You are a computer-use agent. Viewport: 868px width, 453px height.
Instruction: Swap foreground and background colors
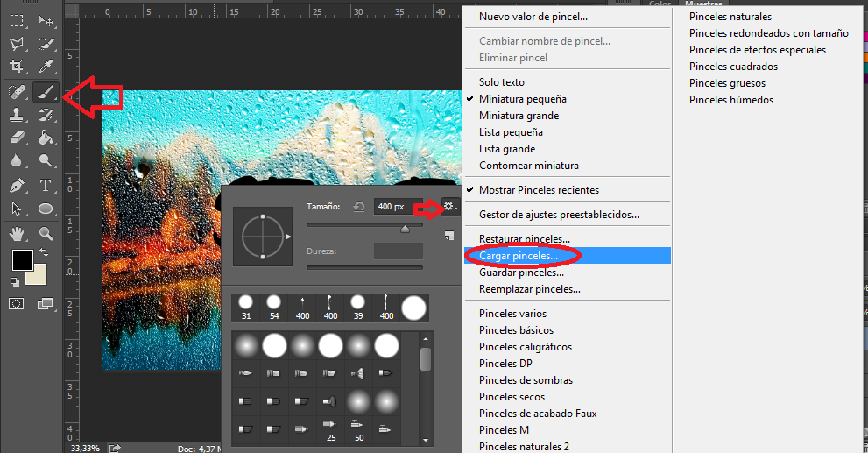pyautogui.click(x=43, y=252)
